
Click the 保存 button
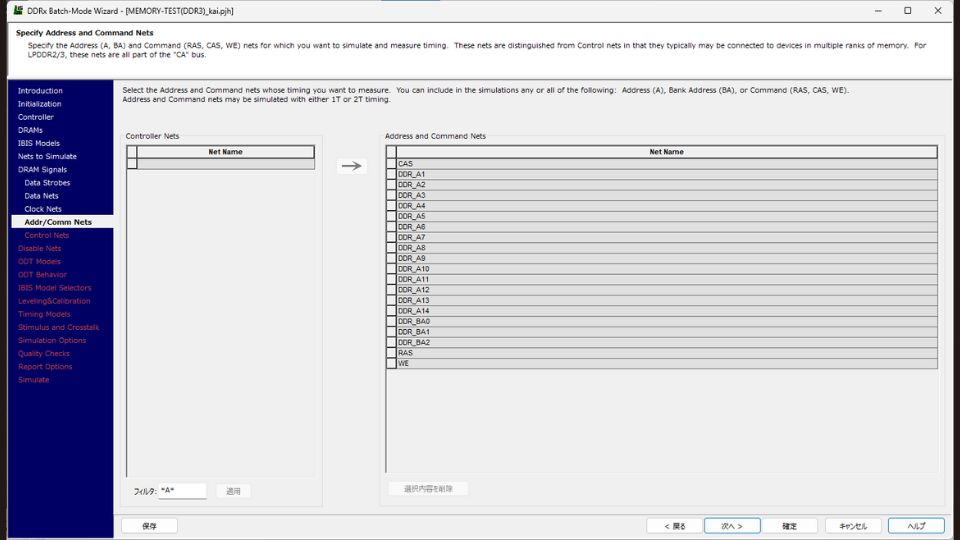coord(149,526)
